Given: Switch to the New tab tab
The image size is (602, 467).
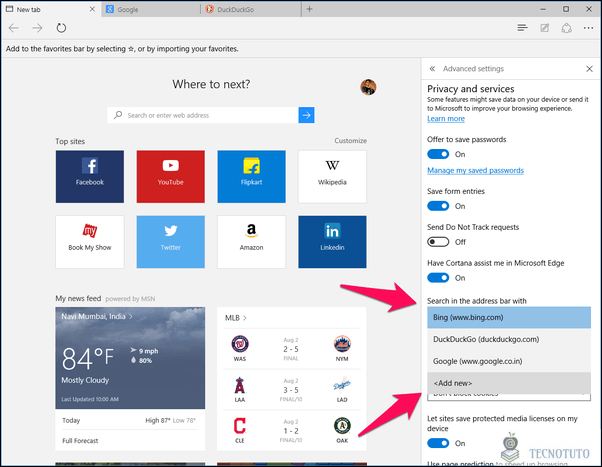Looking at the screenshot, I should point(50,9).
